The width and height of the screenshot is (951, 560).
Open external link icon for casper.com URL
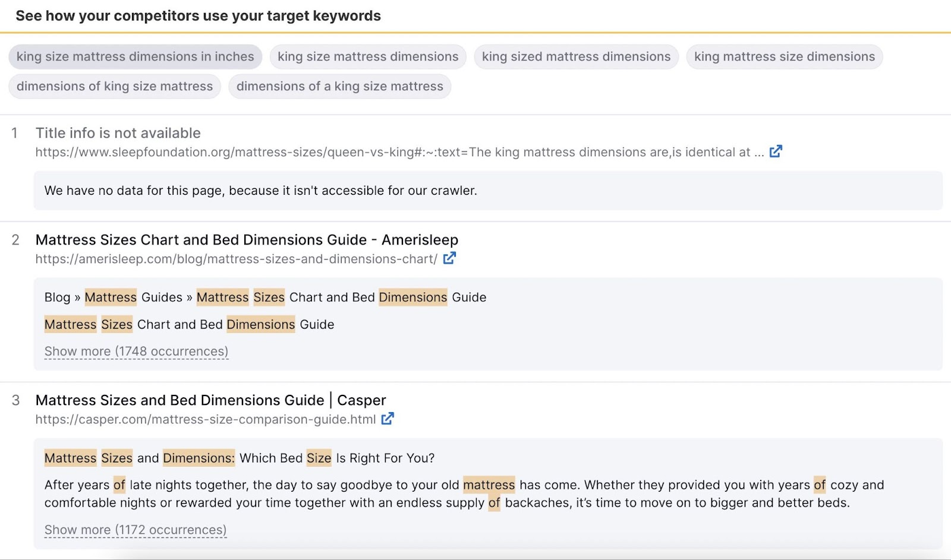388,419
